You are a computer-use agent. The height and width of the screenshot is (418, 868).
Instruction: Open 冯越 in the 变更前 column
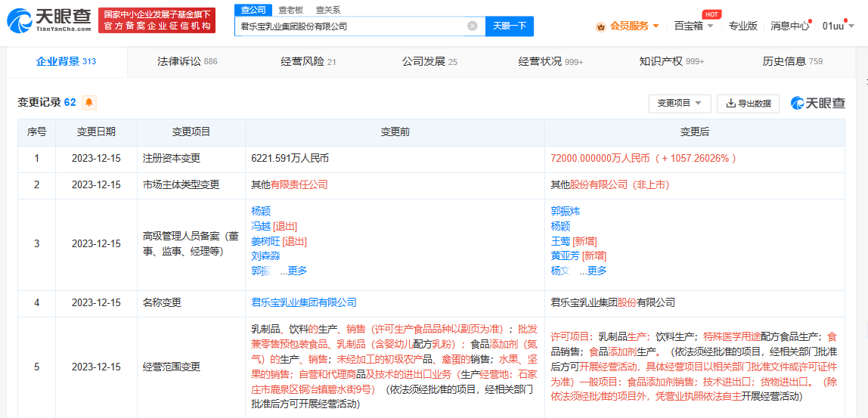[261, 226]
